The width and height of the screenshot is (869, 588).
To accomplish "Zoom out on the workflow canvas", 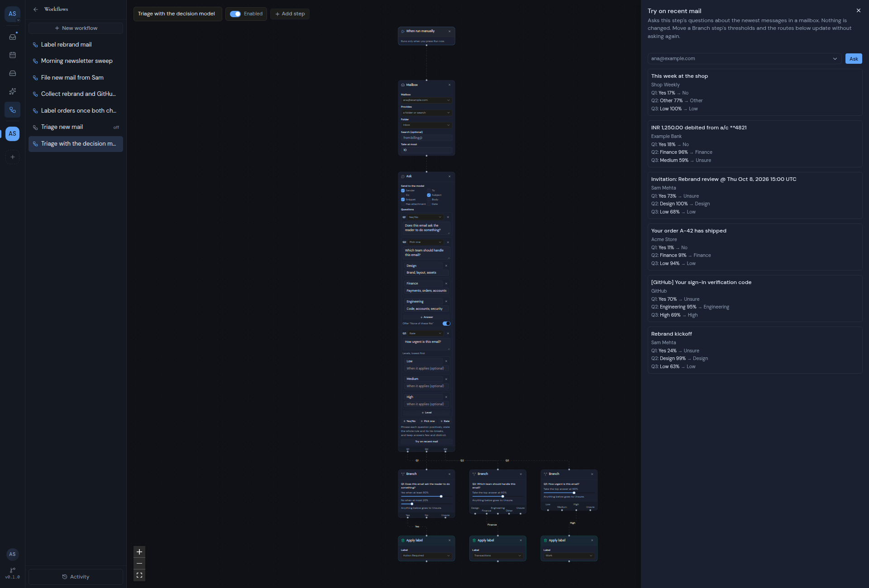I will coord(139,564).
